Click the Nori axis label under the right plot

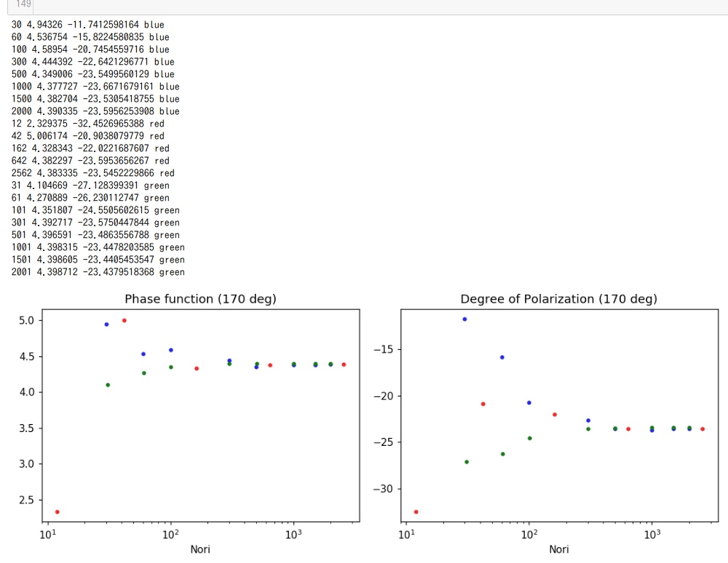click(x=558, y=549)
